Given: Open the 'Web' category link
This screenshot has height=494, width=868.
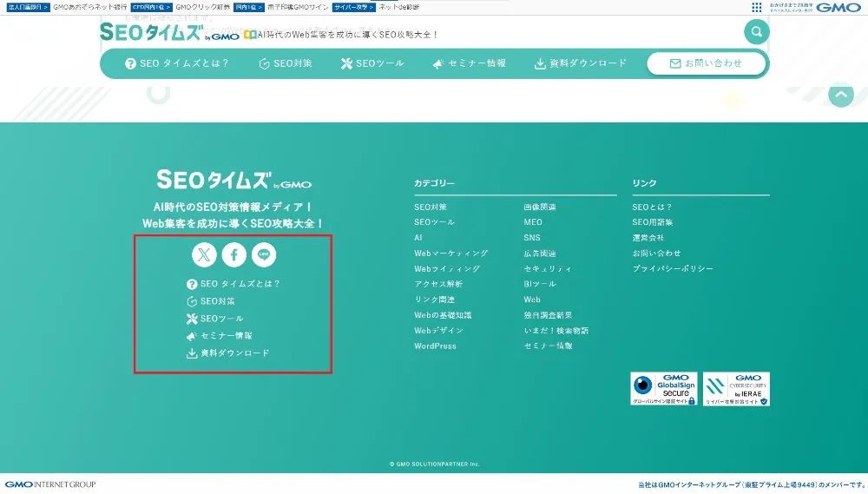Looking at the screenshot, I should pyautogui.click(x=532, y=300).
